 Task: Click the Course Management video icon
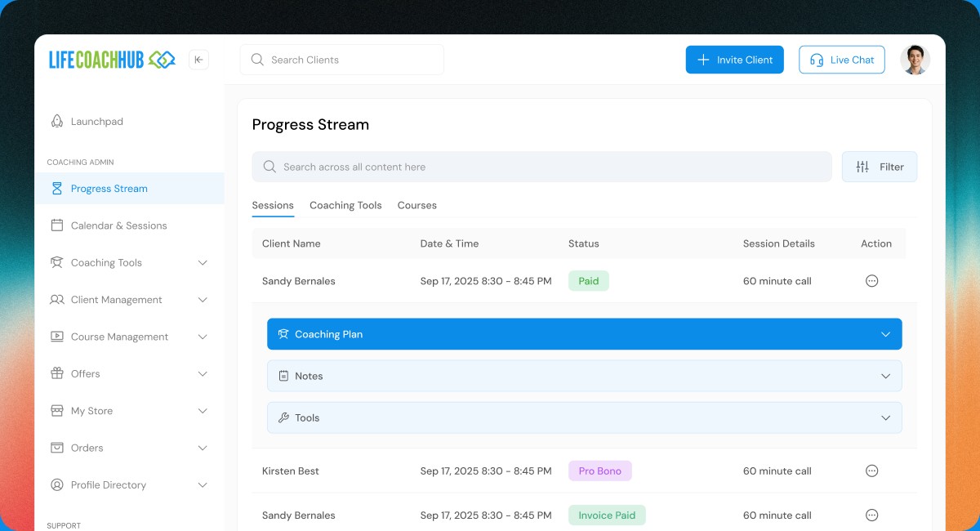click(57, 337)
